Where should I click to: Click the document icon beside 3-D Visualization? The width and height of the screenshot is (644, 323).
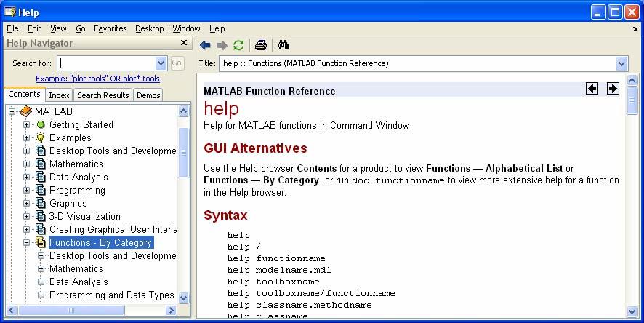(x=40, y=216)
